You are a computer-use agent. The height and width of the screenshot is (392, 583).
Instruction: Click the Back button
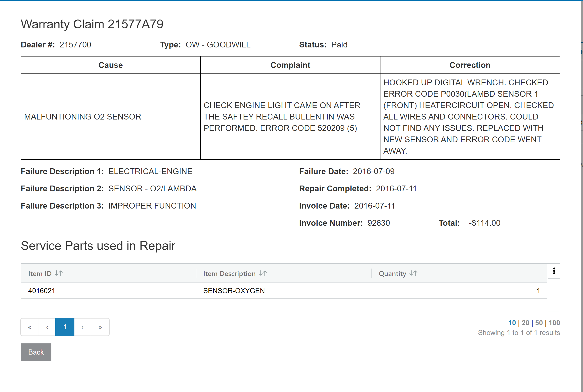click(36, 352)
